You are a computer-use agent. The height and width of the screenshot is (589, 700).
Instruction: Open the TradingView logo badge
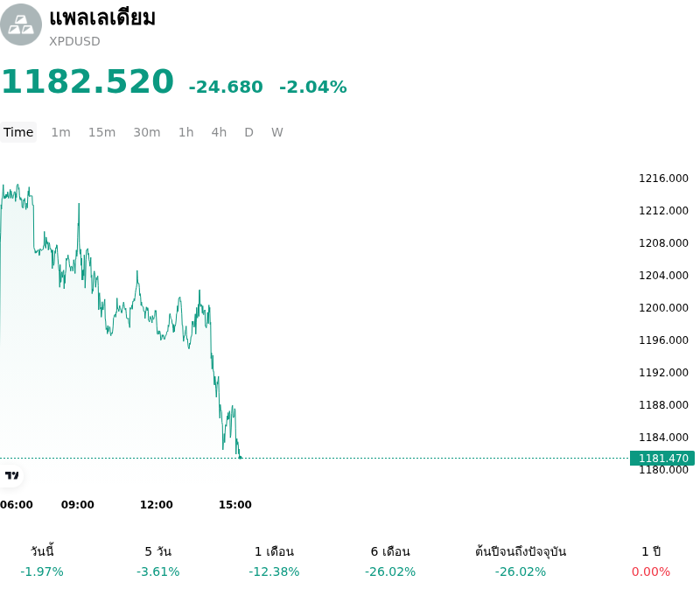11,475
